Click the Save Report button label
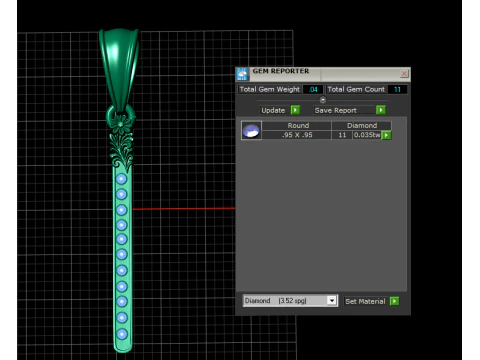 [336, 110]
